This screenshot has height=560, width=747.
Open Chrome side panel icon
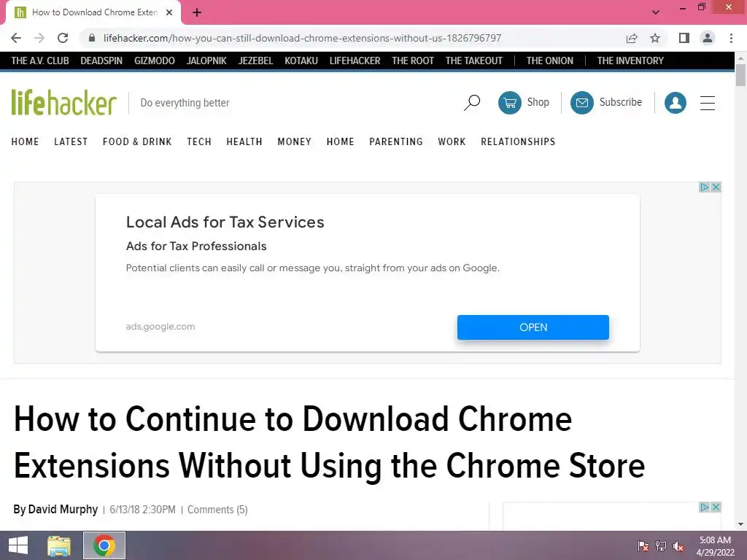(x=684, y=38)
